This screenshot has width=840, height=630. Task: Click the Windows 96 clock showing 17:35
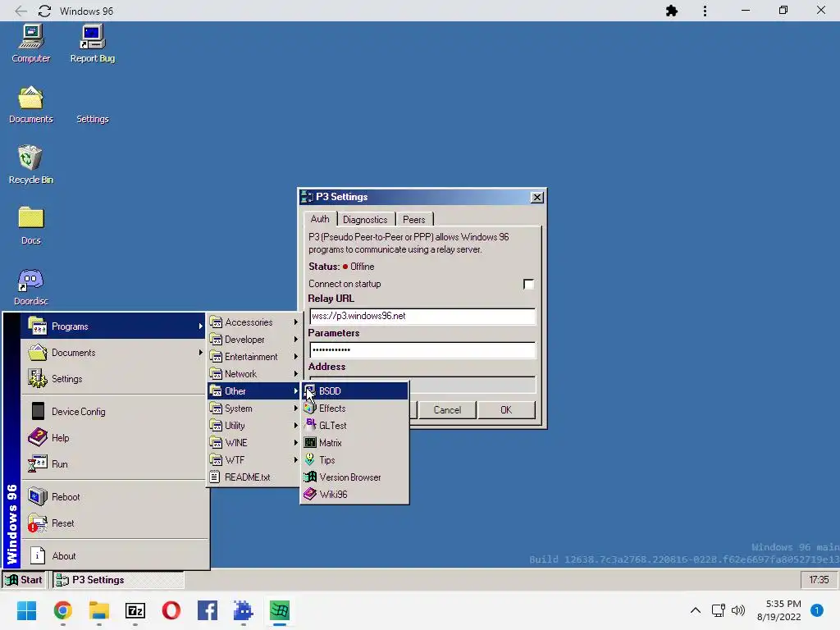[x=819, y=580]
